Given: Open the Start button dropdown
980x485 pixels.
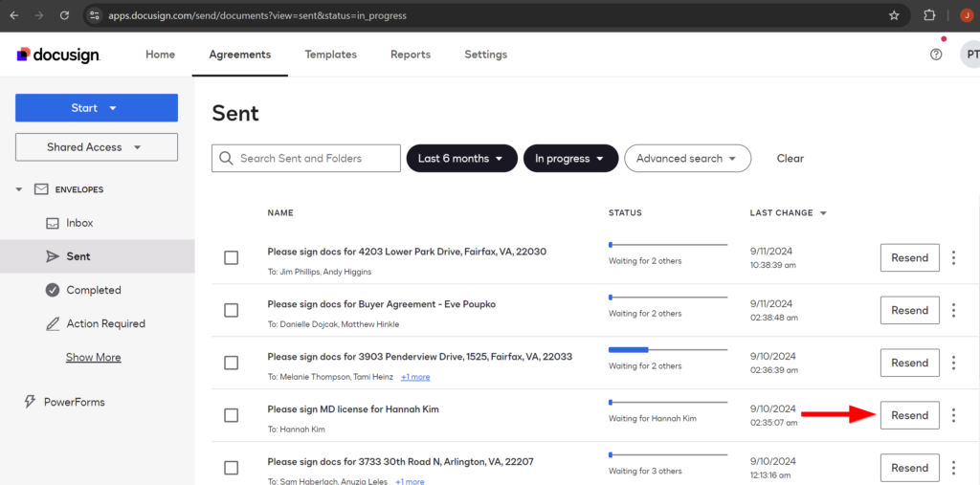Looking at the screenshot, I should pyautogui.click(x=97, y=108).
